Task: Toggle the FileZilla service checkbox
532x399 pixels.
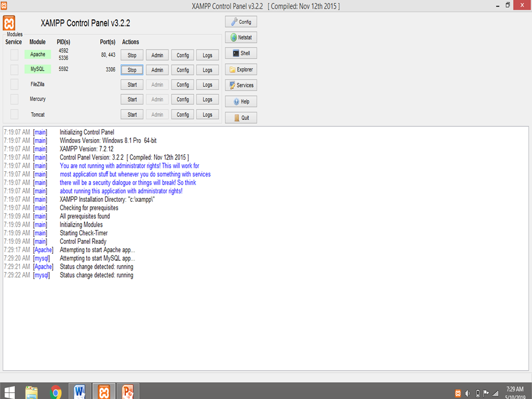Action: (x=14, y=84)
